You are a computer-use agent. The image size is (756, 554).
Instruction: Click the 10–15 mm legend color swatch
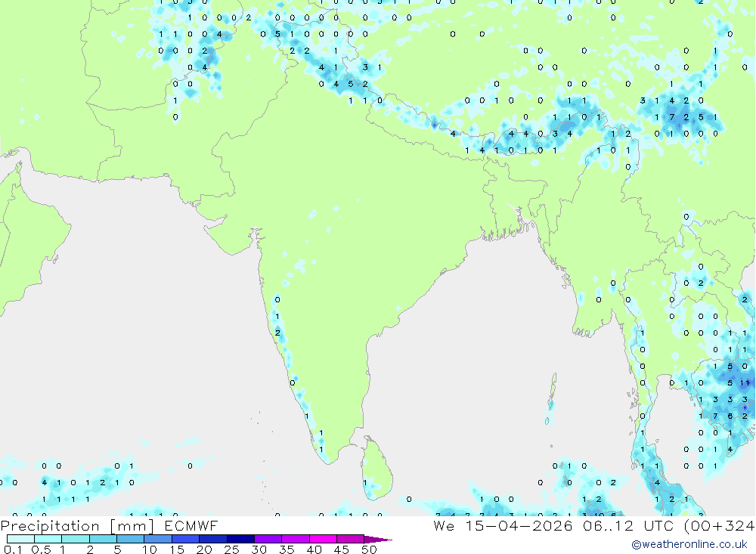point(158,539)
